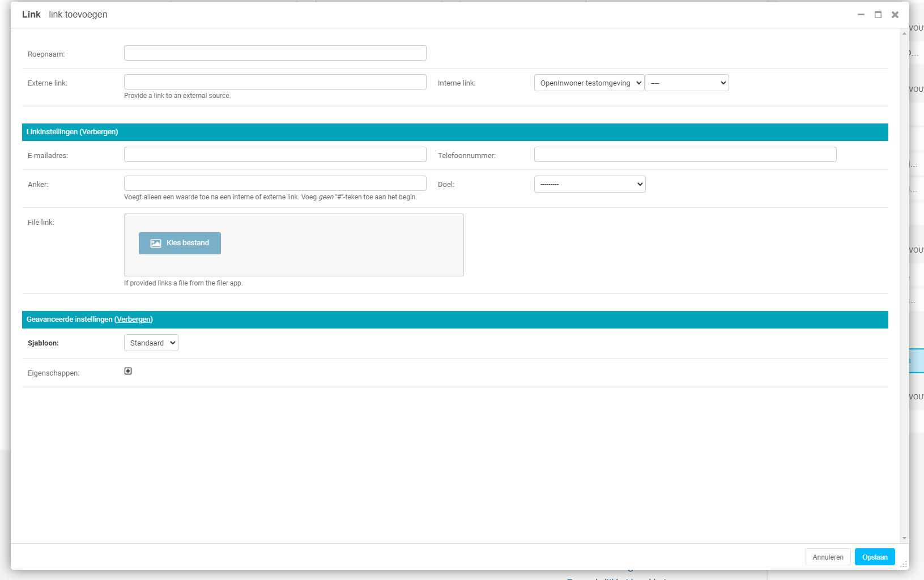Click the Opslaan button
This screenshot has width=924, height=580.
[875, 557]
